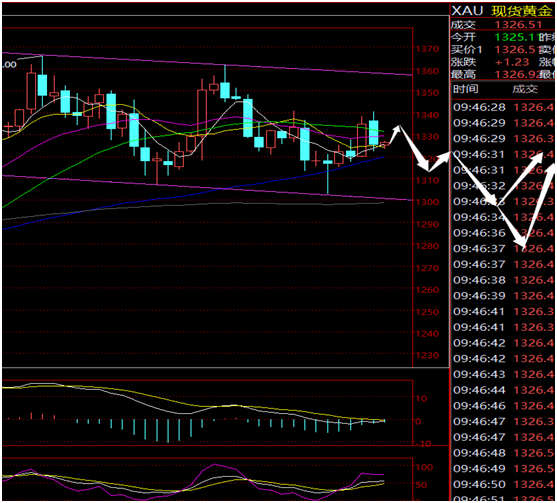Click the first white arrow tip near the last candle

click(x=398, y=127)
